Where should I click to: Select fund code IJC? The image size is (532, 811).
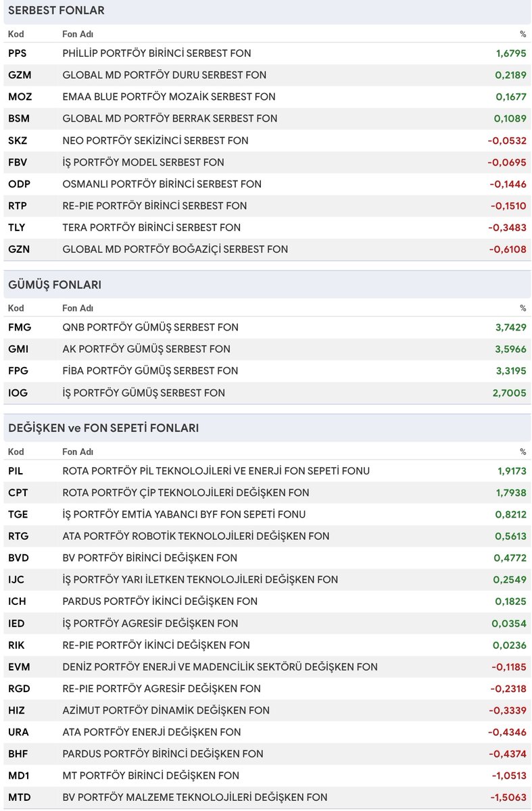coord(17,580)
